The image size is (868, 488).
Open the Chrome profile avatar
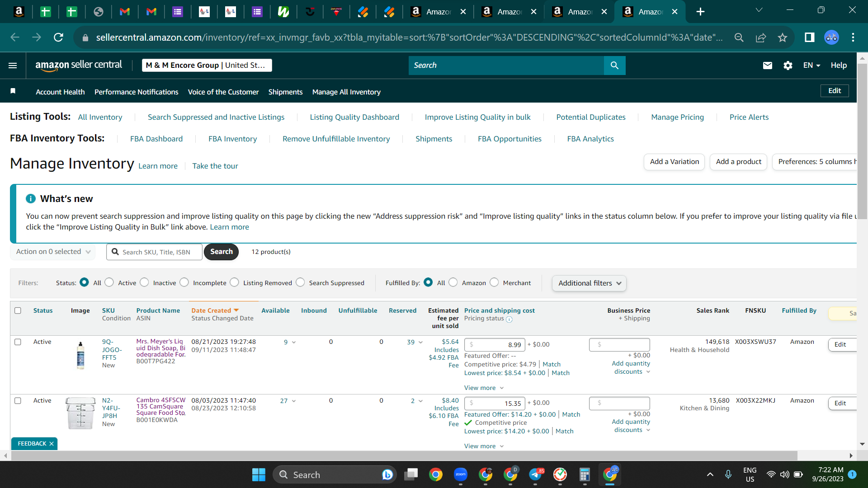click(831, 38)
